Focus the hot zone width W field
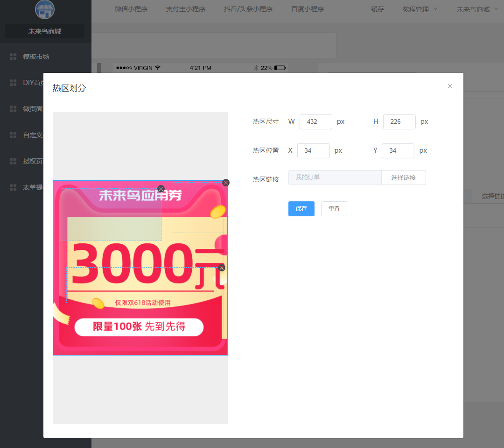This screenshot has height=448, width=504. tap(315, 121)
